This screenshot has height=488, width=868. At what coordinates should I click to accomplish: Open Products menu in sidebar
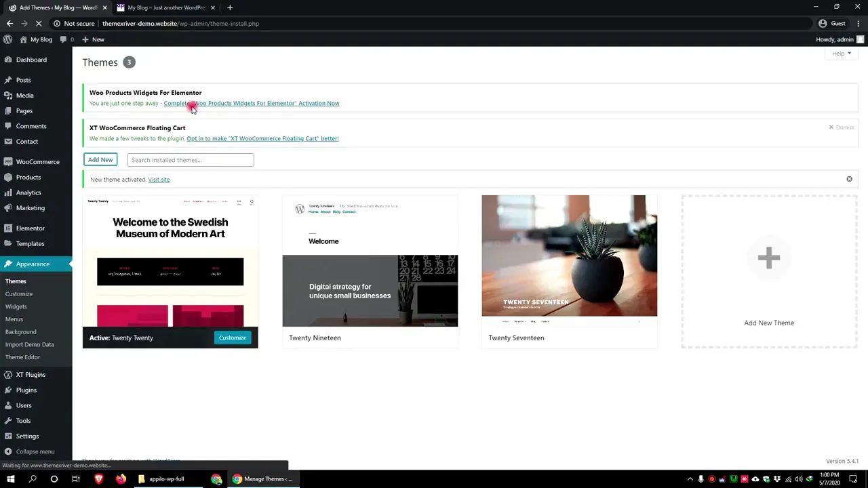coord(28,177)
